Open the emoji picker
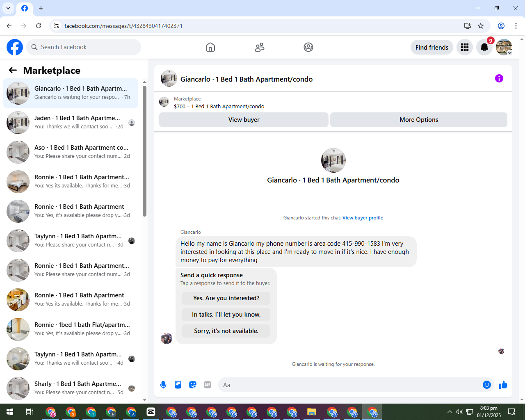Image resolution: width=525 pixels, height=420 pixels. pos(487,385)
